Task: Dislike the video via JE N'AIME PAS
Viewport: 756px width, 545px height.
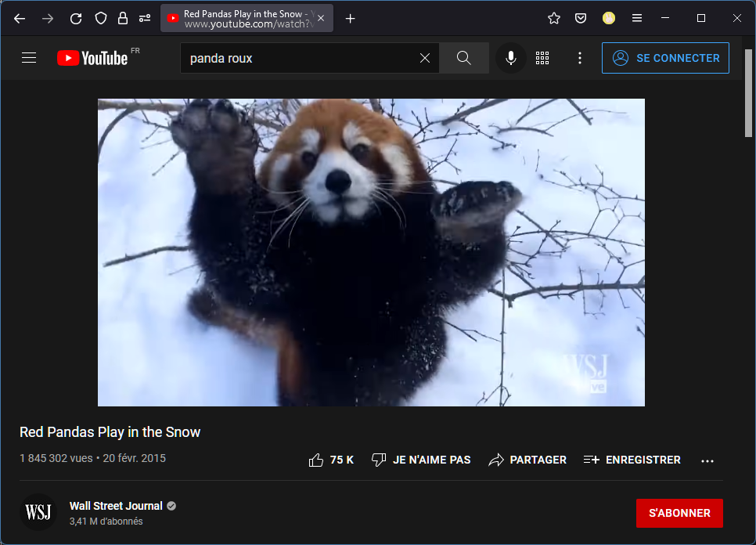Action: 421,460
